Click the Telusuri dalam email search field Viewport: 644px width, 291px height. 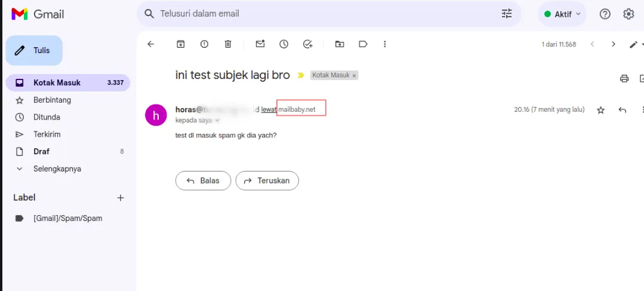[x=322, y=14]
